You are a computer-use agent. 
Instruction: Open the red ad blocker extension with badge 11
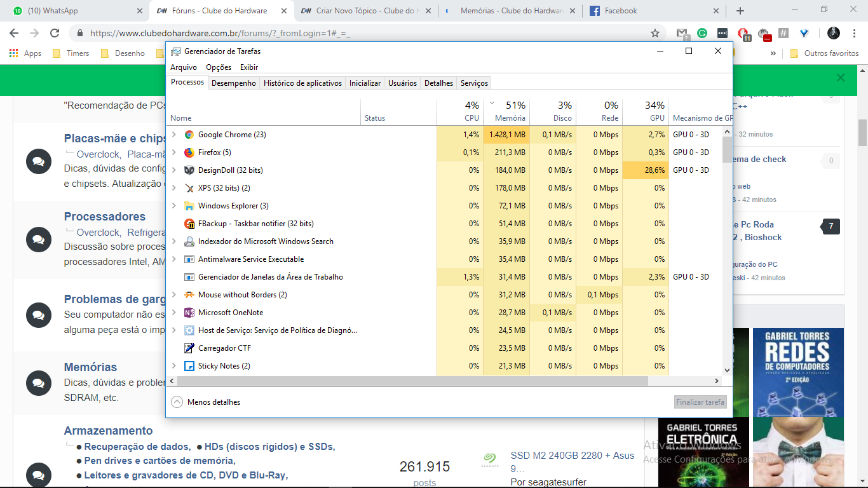click(743, 34)
